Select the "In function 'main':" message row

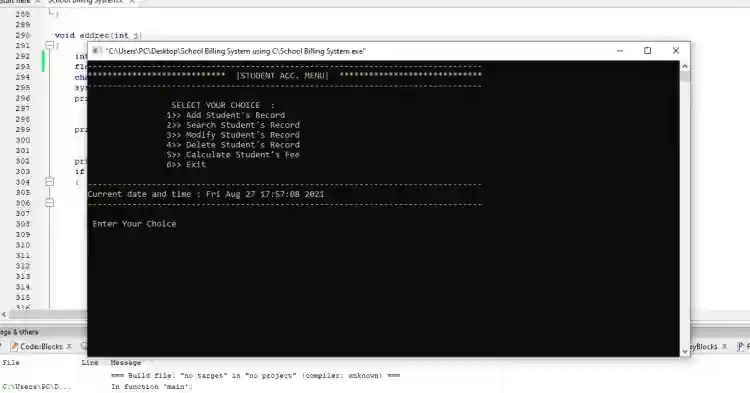(152, 386)
